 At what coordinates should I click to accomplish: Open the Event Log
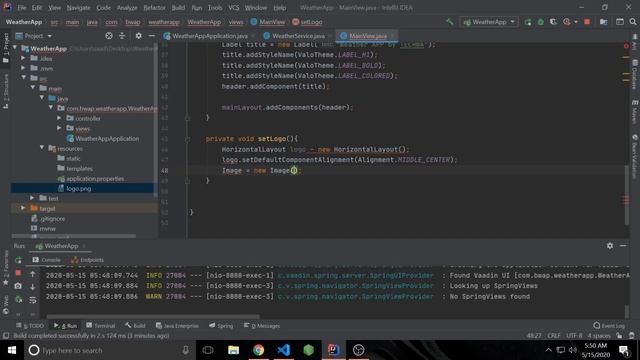click(609, 326)
